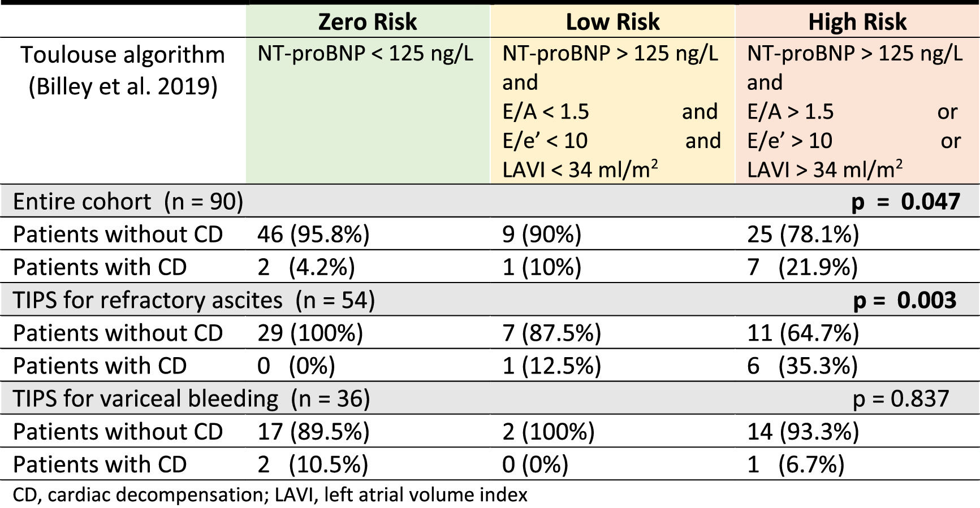
Task: Click the CD, cardiac decompensation footnote
Action: click(270, 494)
